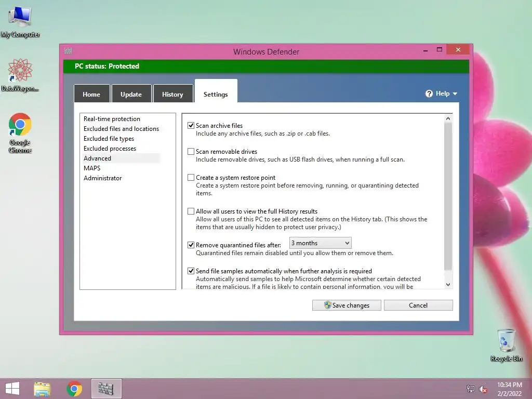Enable Scan removable drives
Screen dimensions: 532x399
191,152
